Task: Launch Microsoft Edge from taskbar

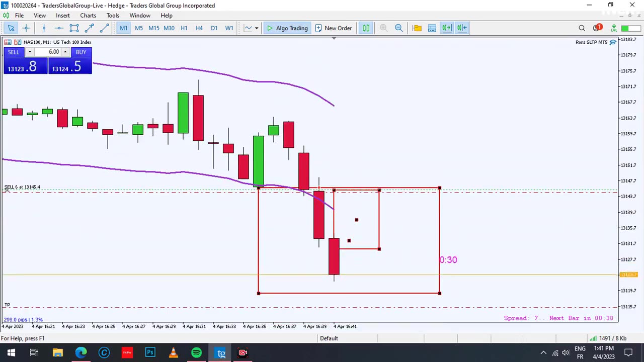Action: 81,352
